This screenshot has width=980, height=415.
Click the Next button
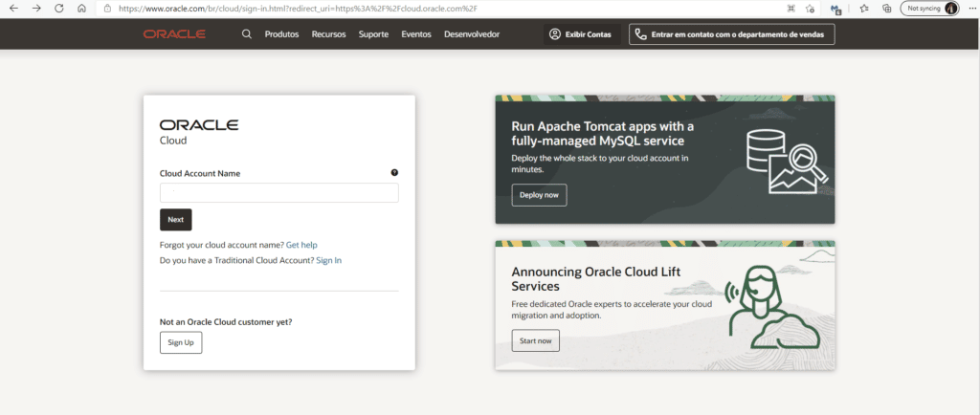(175, 220)
